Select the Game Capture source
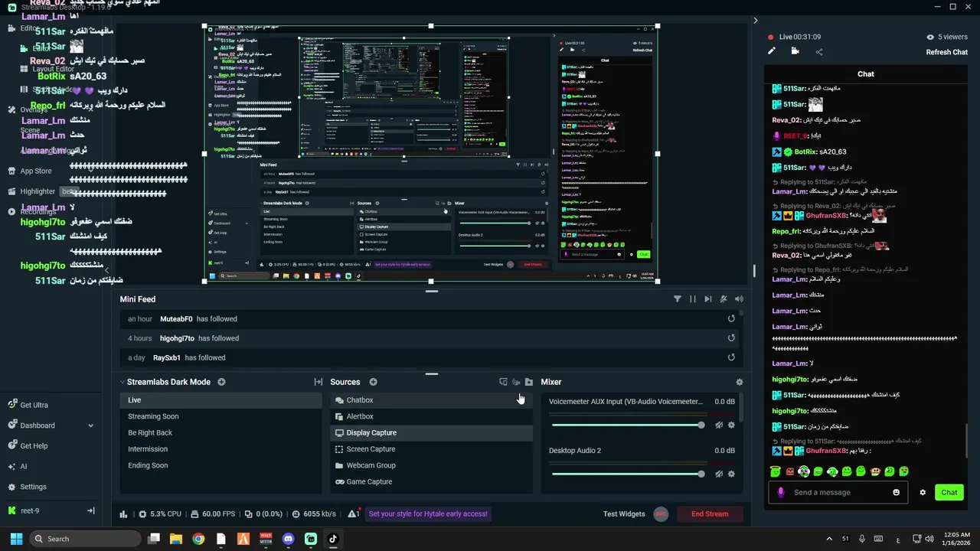980x551 pixels. (432, 481)
